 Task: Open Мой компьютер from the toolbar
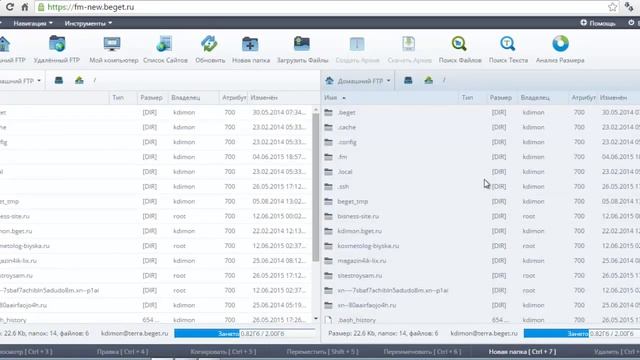[x=112, y=44]
